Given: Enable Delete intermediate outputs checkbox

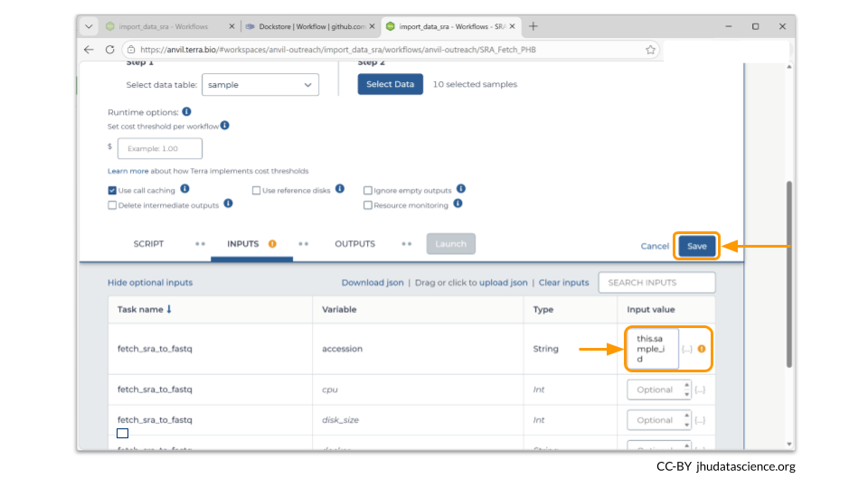Looking at the screenshot, I should click(112, 205).
